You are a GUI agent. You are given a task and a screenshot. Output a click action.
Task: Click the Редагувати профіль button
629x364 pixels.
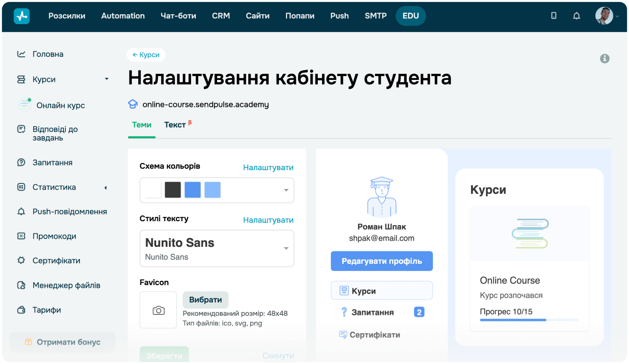pos(382,261)
